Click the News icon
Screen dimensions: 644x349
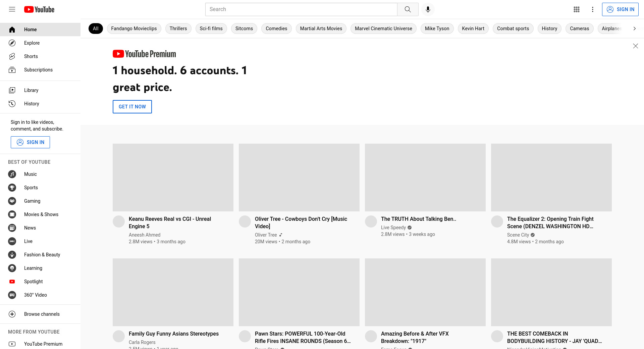tap(12, 228)
